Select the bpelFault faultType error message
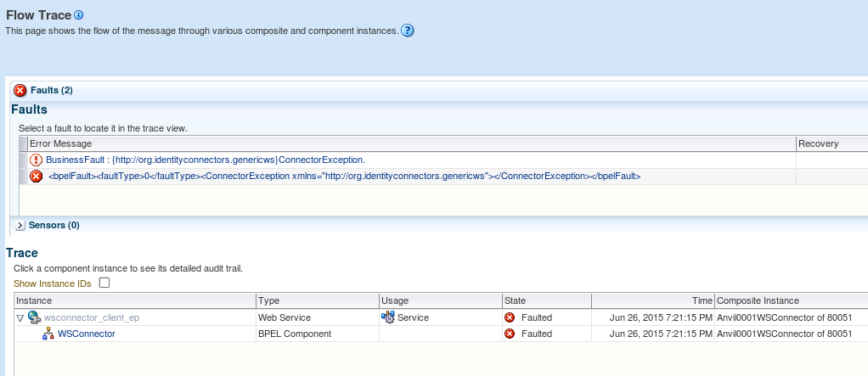 pyautogui.click(x=344, y=176)
